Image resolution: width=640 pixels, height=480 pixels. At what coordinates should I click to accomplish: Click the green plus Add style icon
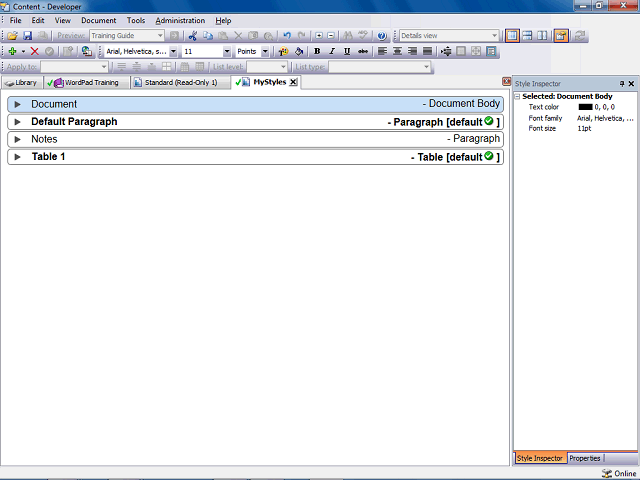tap(12, 51)
